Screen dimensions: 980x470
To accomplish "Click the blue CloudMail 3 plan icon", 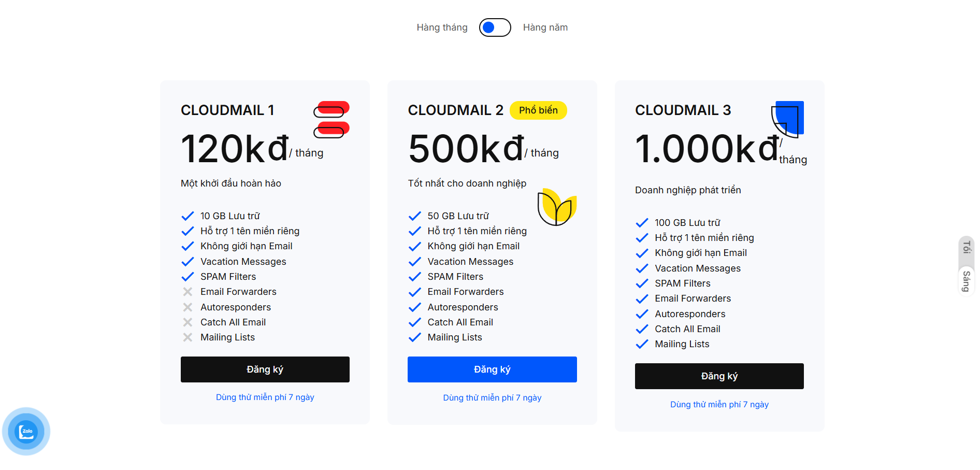I will (x=787, y=119).
